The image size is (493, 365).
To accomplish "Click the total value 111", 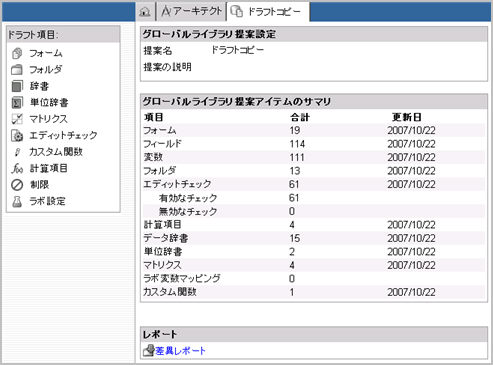I will point(297,157).
